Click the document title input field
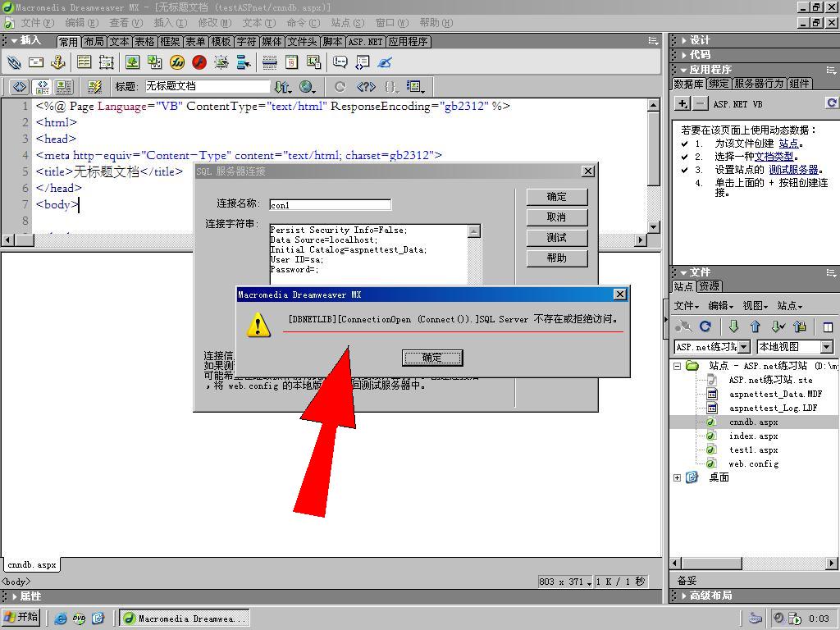Screen dimensions: 840x630 tap(208, 86)
